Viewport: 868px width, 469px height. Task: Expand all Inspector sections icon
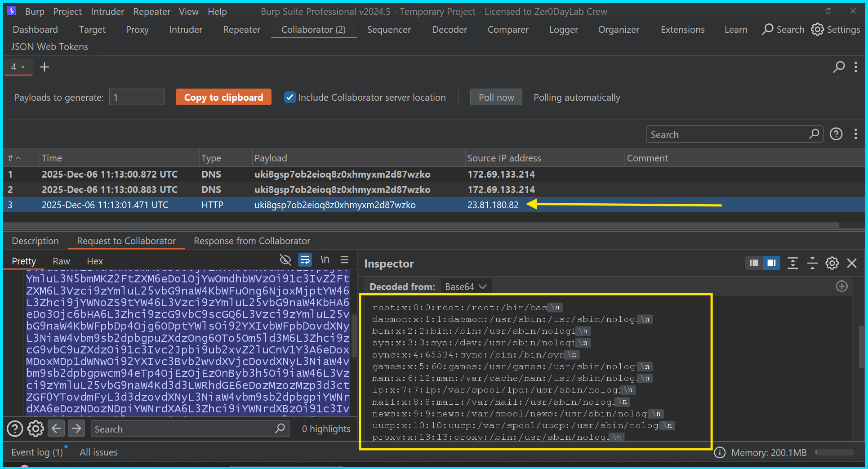(x=793, y=263)
